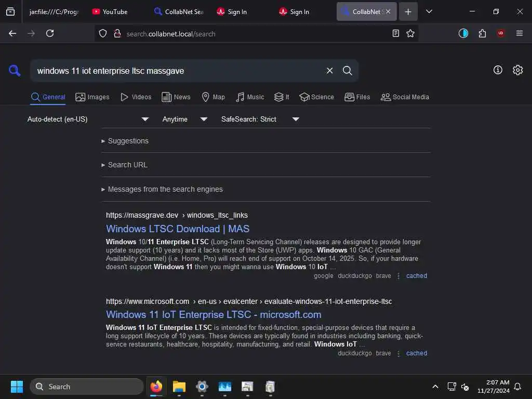The image size is (532, 399).
Task: Click the microsoft.com evalcenter result URL
Action: pyautogui.click(x=249, y=301)
